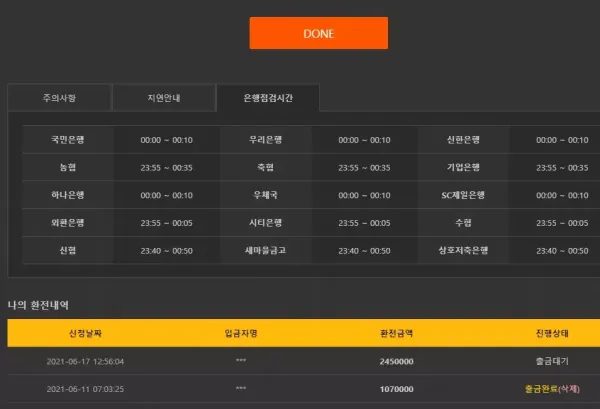Click the 나의 환전내역 heading
The image size is (600, 409).
(38, 305)
